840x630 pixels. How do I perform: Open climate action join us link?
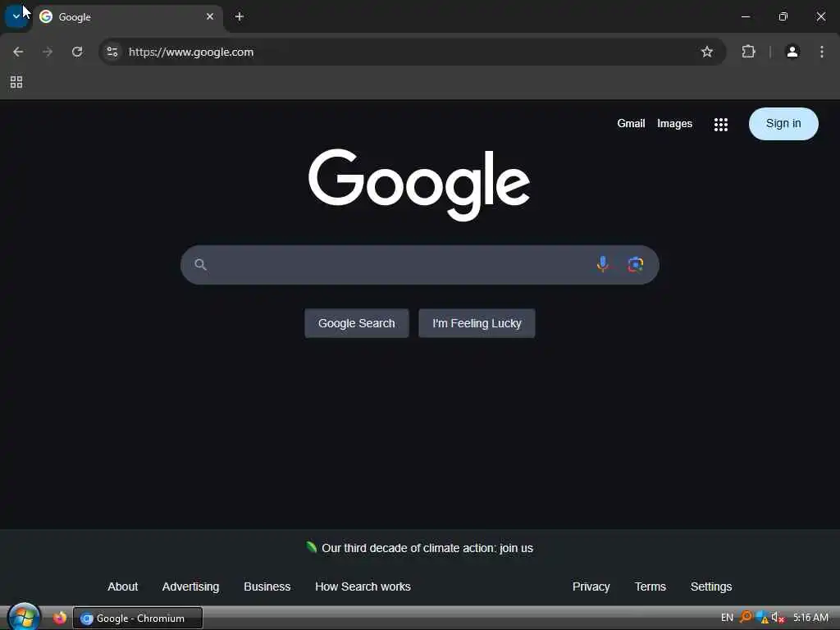click(x=427, y=548)
